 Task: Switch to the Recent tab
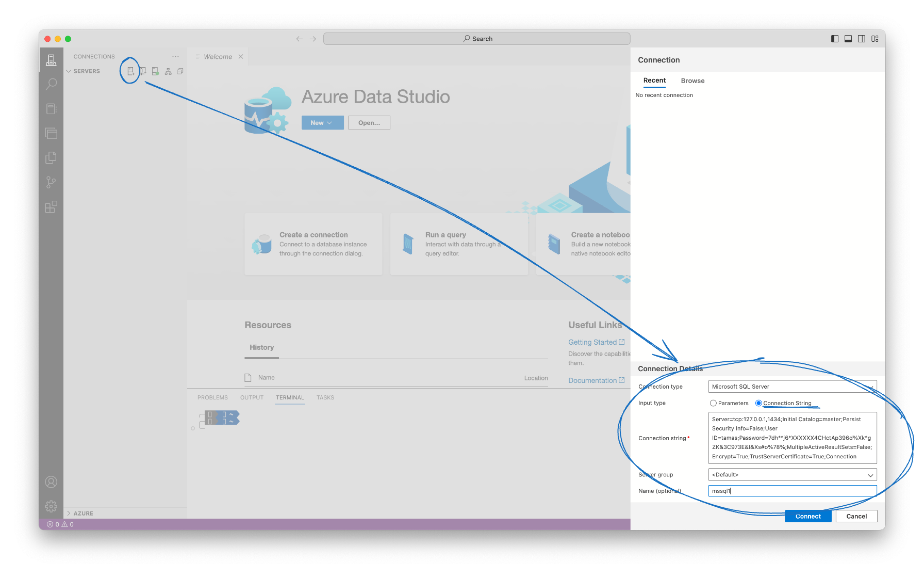pos(654,81)
